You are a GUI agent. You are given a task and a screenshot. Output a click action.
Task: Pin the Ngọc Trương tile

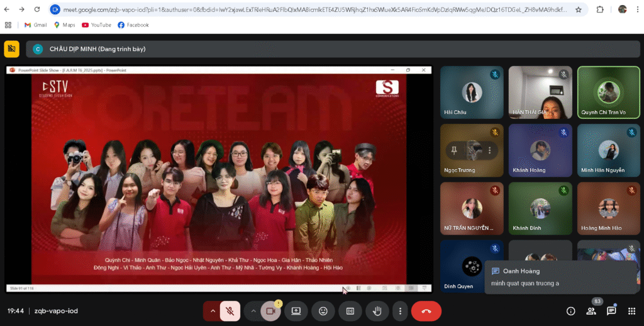[x=454, y=150]
